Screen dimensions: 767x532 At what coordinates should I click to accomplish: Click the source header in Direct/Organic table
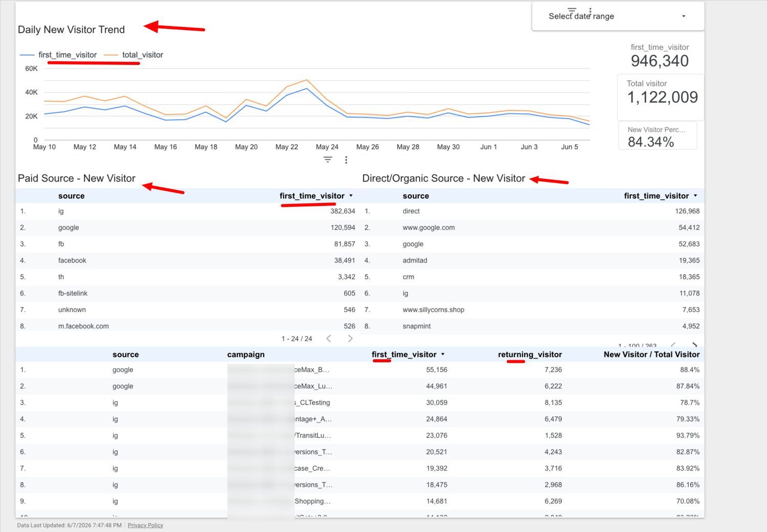[416, 196]
